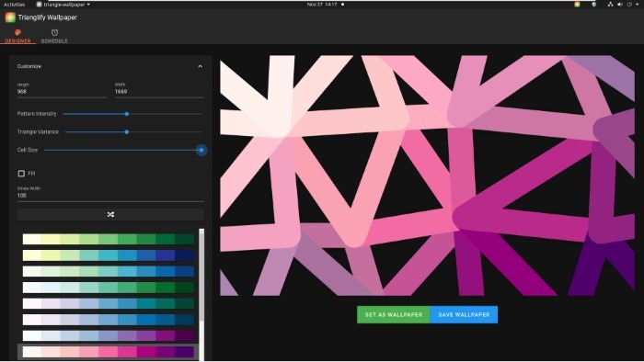Enable the Fill checkbox

(21, 174)
